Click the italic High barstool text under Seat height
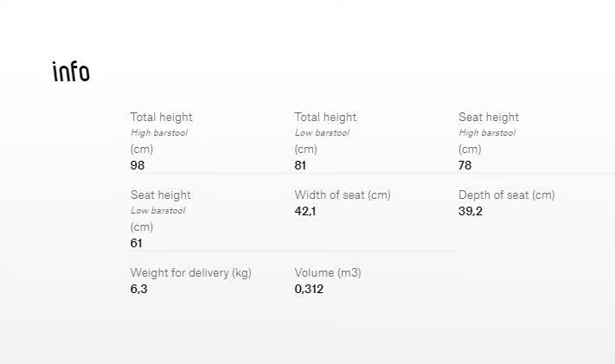 pos(487,132)
